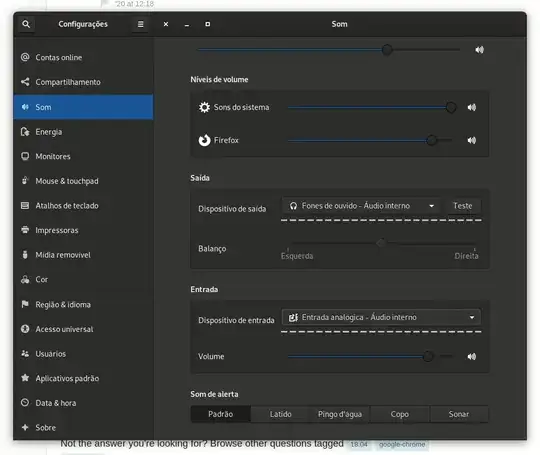The width and height of the screenshot is (540, 455).
Task: Click the input Volume slider
Action: [371, 356]
